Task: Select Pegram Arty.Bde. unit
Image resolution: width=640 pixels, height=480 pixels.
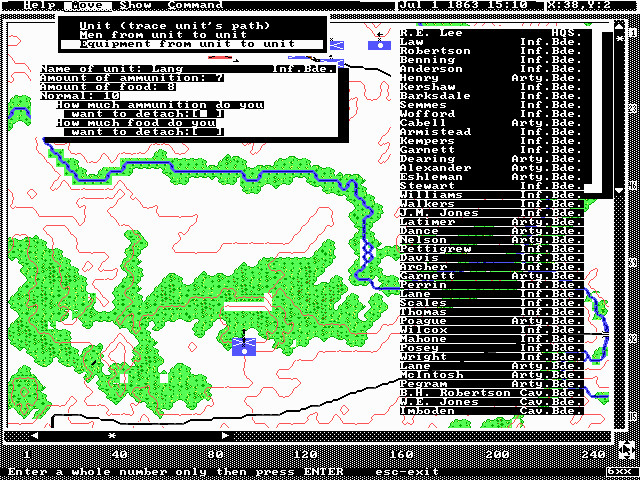Action: click(x=491, y=383)
